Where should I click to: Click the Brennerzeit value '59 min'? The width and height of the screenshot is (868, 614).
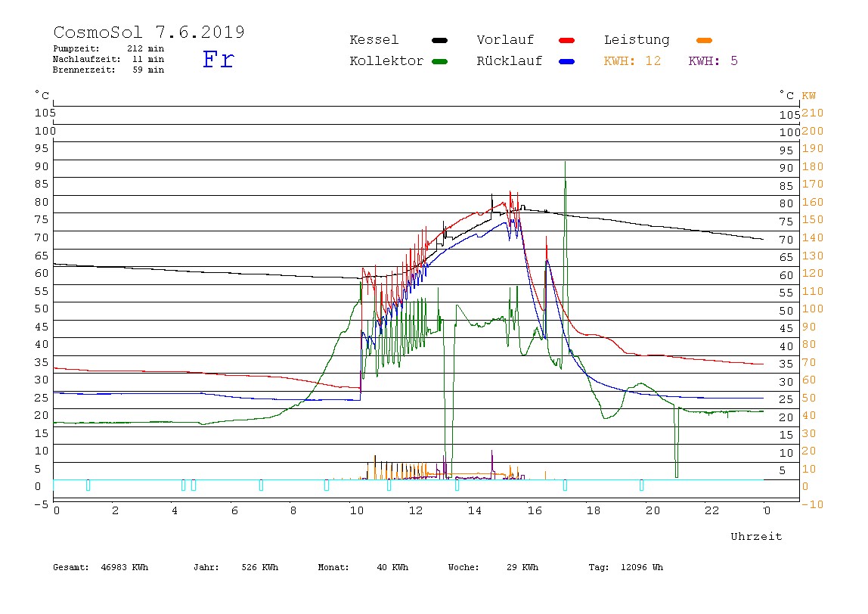click(148, 70)
